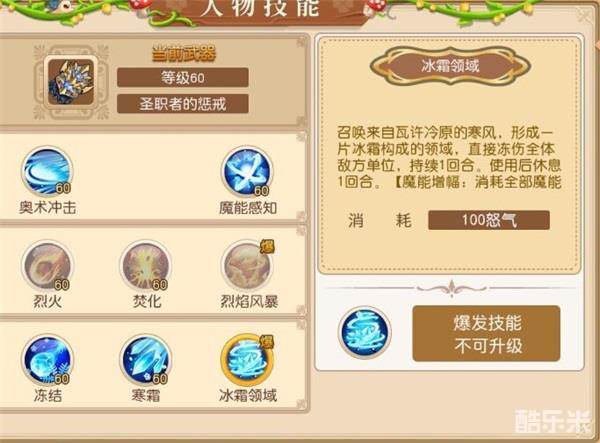The width and height of the screenshot is (600, 443).
Task: Click the 当前武器 heading label
Action: click(x=184, y=54)
